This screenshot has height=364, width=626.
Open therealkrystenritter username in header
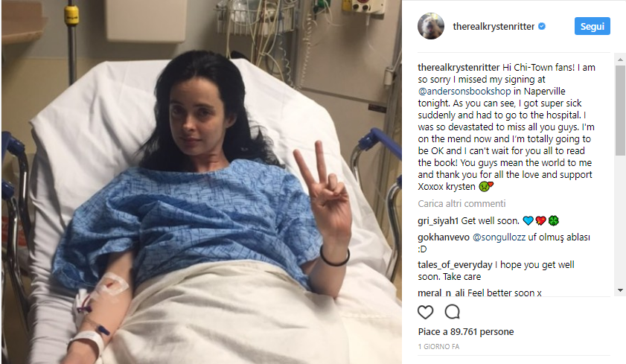(x=494, y=27)
